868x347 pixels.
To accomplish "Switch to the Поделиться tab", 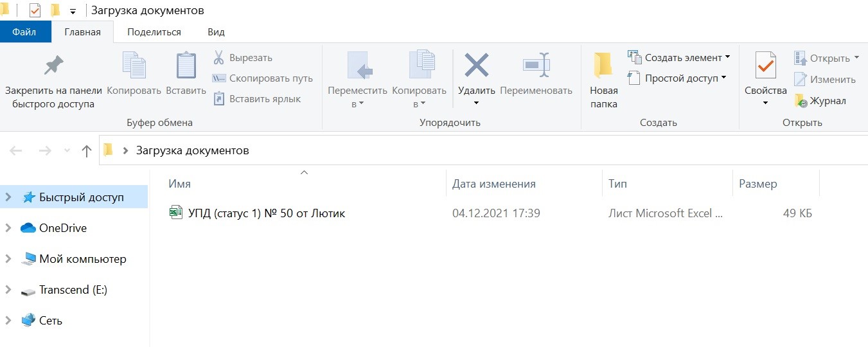I will tap(154, 31).
